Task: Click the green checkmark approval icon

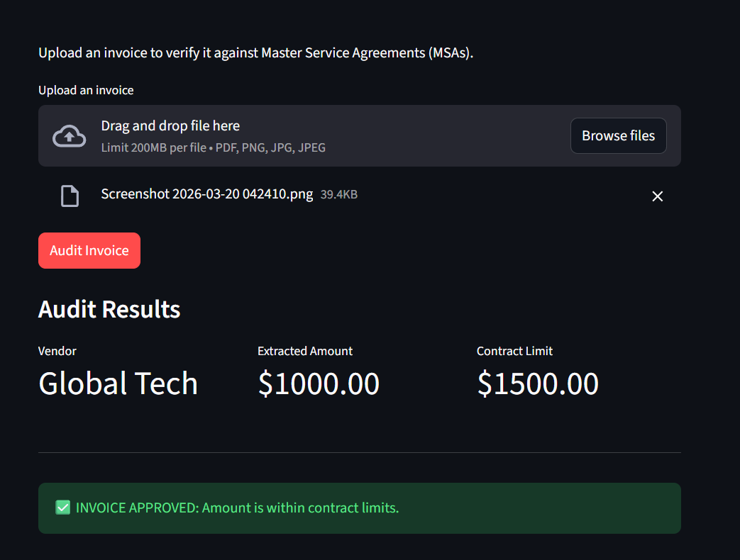Action: (x=62, y=508)
